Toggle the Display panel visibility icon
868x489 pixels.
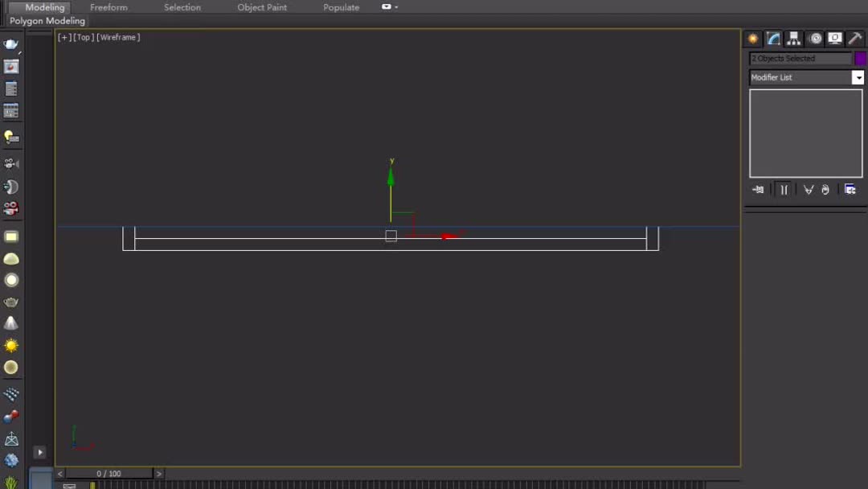point(834,38)
